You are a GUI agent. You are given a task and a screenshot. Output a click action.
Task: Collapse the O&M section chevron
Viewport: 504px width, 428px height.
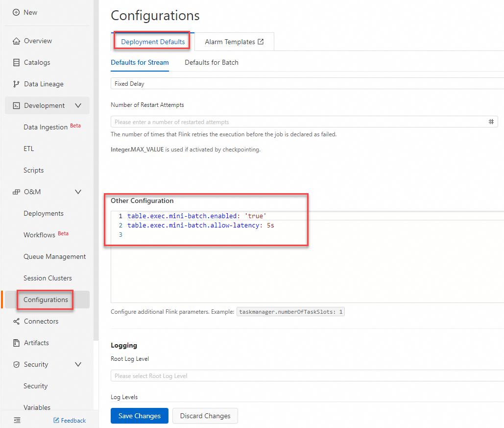pos(78,192)
